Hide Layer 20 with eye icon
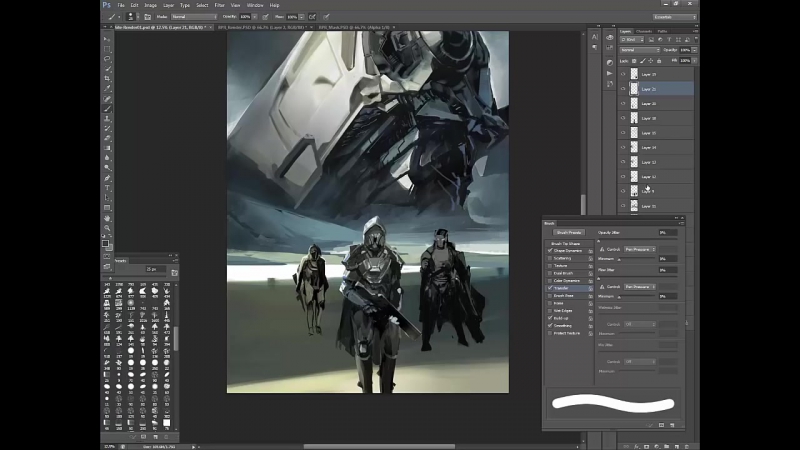The width and height of the screenshot is (800, 450). coord(623,104)
